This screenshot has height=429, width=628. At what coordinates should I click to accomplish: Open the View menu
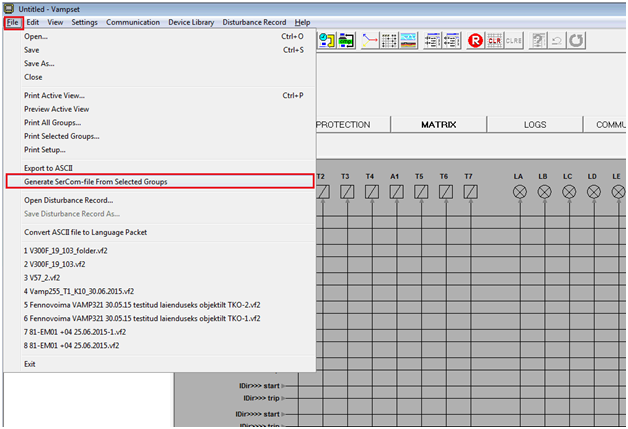(x=55, y=22)
